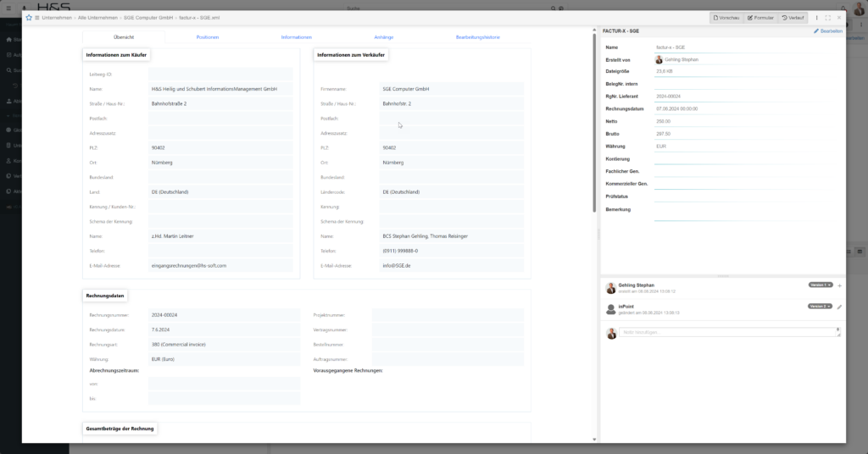The image size is (868, 454).
Task: Click the pencil icon next to Version 2
Action: (x=839, y=307)
